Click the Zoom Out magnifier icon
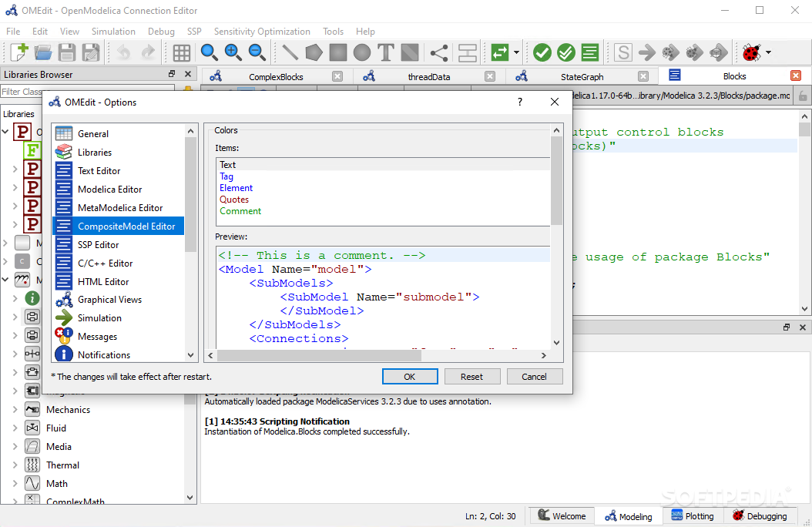 click(257, 52)
